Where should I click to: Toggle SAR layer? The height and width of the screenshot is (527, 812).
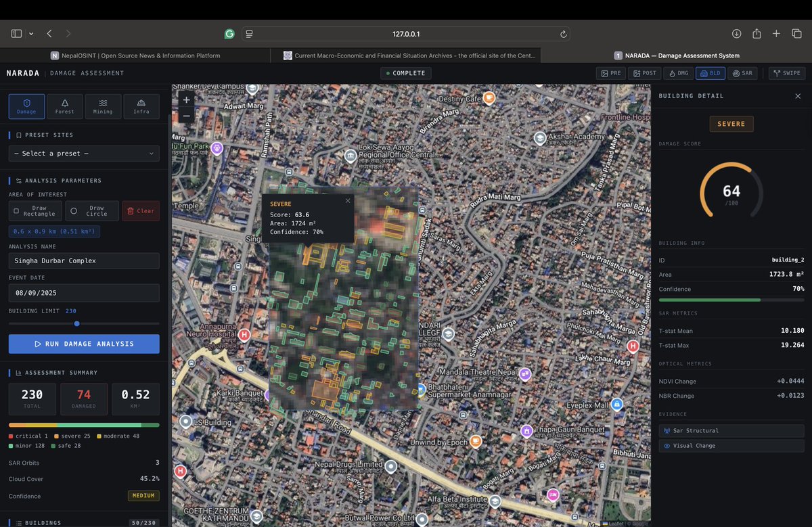pyautogui.click(x=742, y=73)
